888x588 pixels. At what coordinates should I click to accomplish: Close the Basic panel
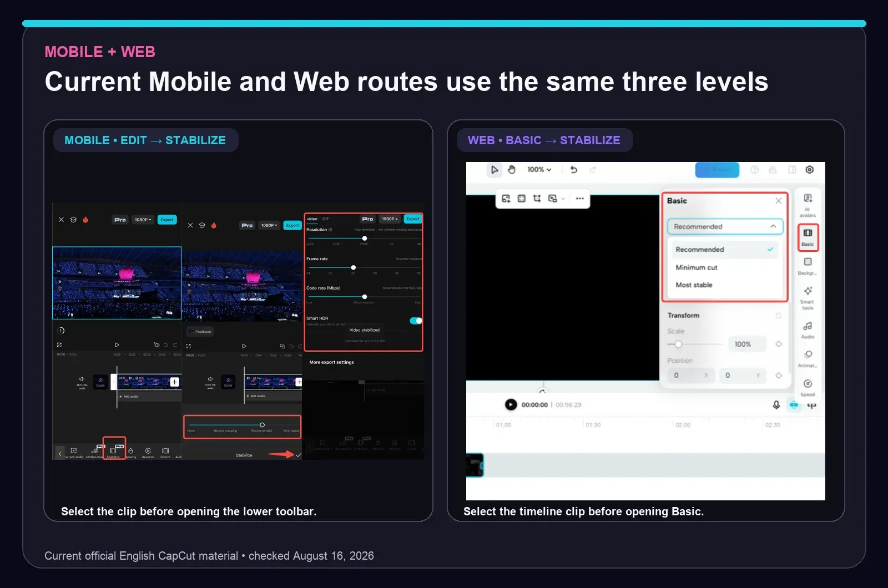(x=778, y=201)
